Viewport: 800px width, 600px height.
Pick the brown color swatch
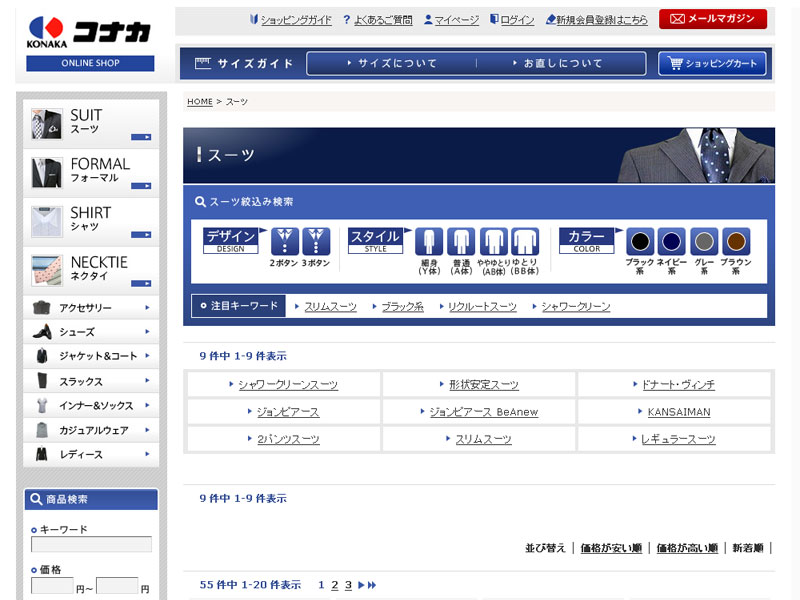click(736, 241)
